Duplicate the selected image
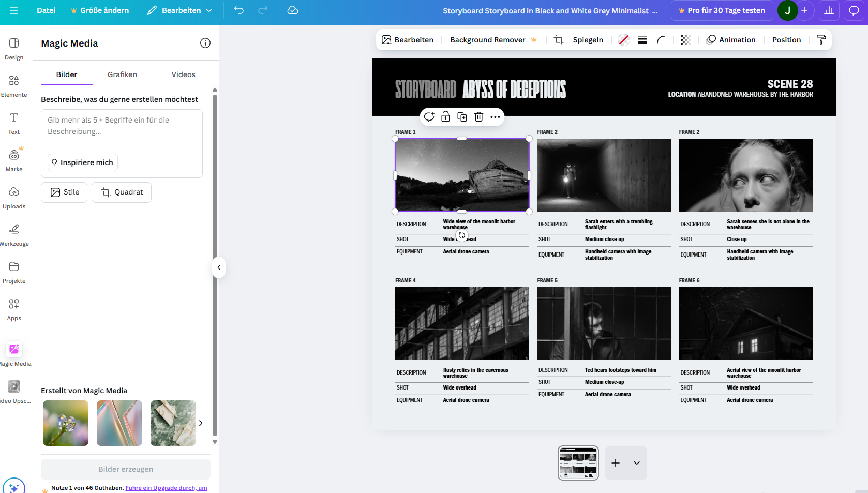The height and width of the screenshot is (493, 868). pyautogui.click(x=462, y=117)
